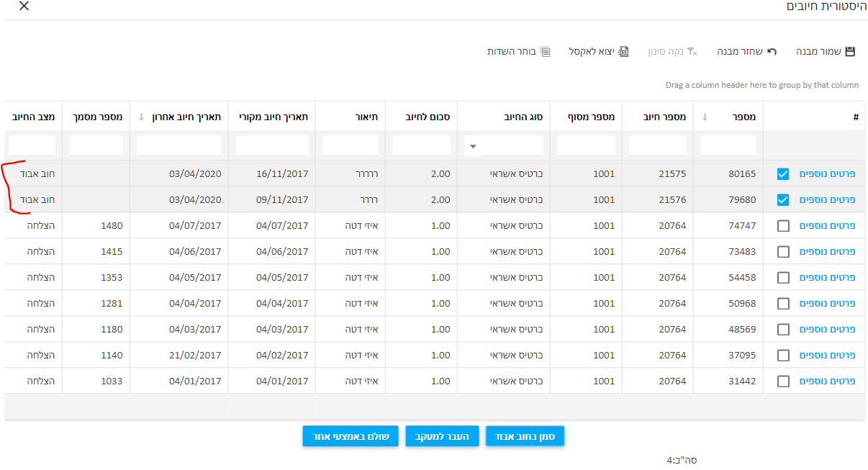The image size is (868, 470).
Task: Check the checkbox for row 74747
Action: point(783,226)
